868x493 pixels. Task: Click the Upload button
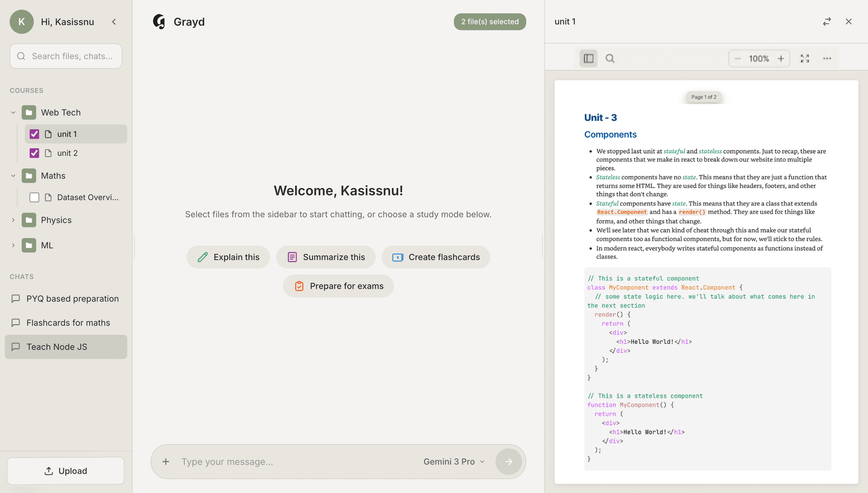(66, 471)
